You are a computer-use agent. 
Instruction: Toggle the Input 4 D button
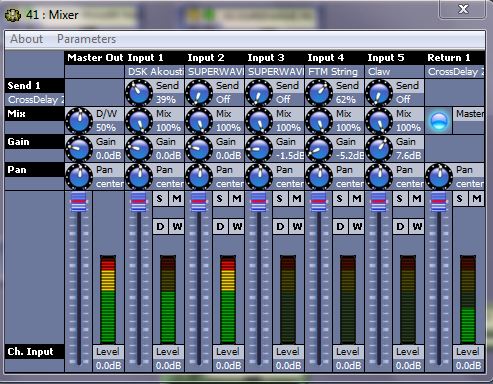tap(340, 227)
